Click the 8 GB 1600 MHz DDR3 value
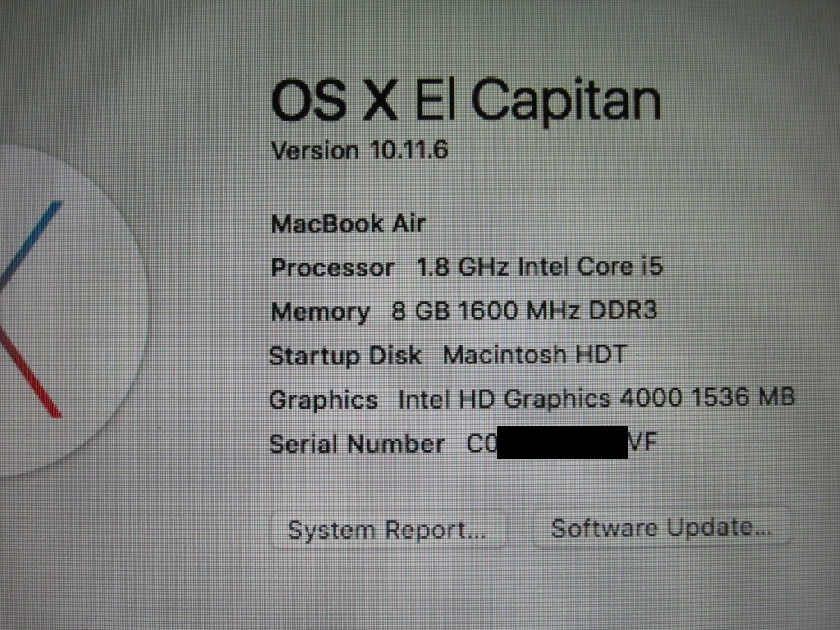This screenshot has height=630, width=840. (524, 310)
